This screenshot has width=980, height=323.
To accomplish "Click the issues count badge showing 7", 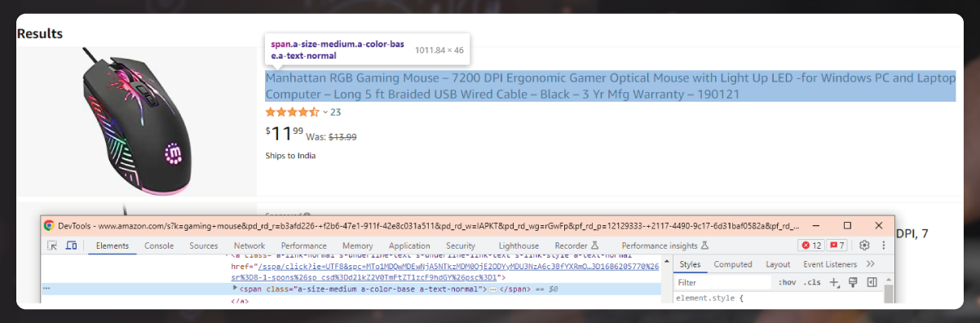I will pyautogui.click(x=837, y=246).
